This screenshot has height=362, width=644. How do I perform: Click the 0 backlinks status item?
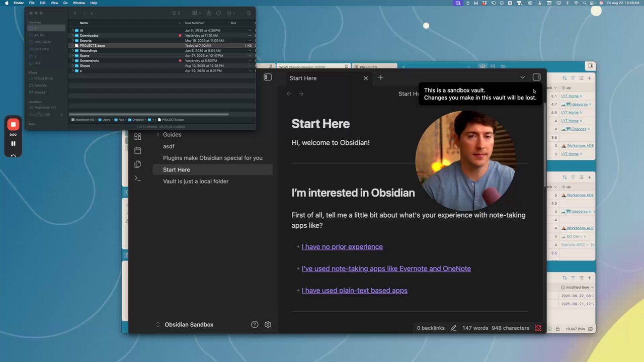pyautogui.click(x=431, y=328)
